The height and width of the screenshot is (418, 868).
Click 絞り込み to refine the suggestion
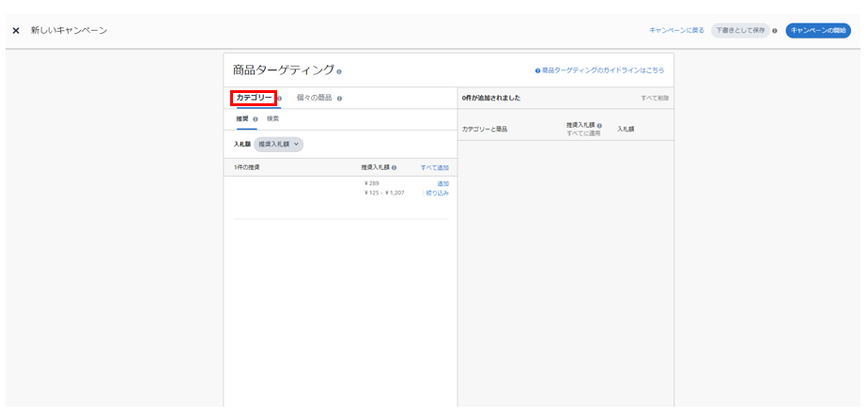coord(438,194)
